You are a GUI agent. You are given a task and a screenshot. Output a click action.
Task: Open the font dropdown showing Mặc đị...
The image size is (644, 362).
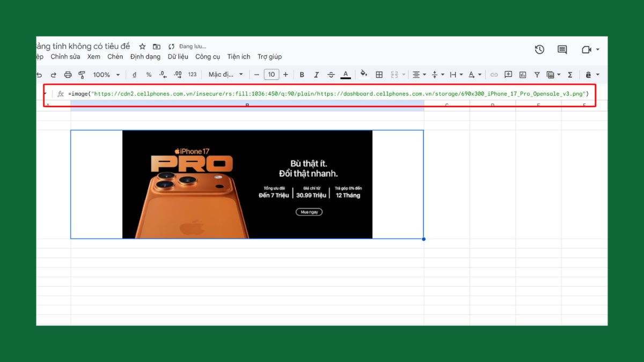(225, 75)
